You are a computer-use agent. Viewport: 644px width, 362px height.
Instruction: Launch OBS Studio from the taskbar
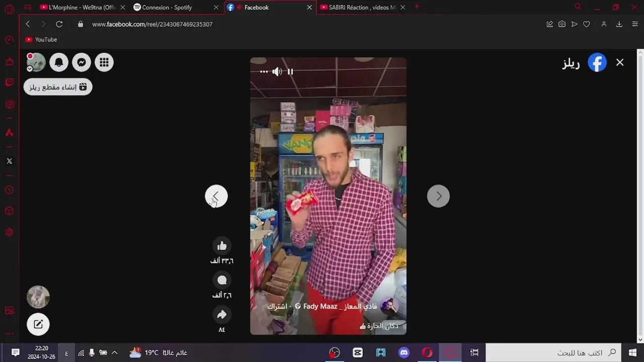334,352
